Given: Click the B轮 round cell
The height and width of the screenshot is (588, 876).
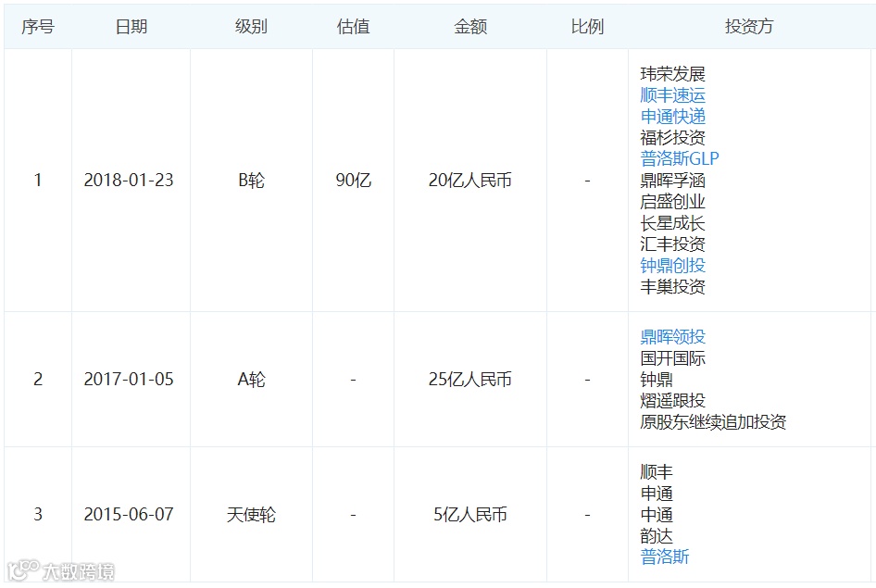Looking at the screenshot, I should [x=251, y=180].
